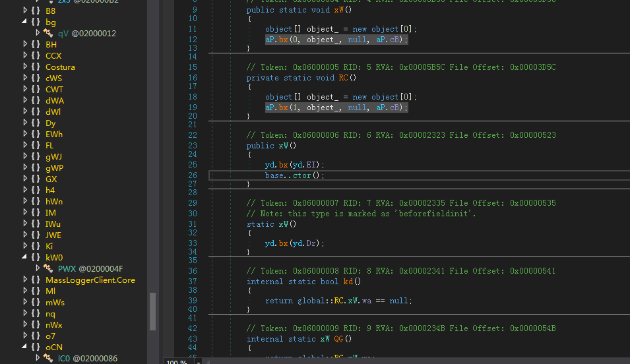
Task: Click the namespace icon next to CCX
Action: pos(36,56)
